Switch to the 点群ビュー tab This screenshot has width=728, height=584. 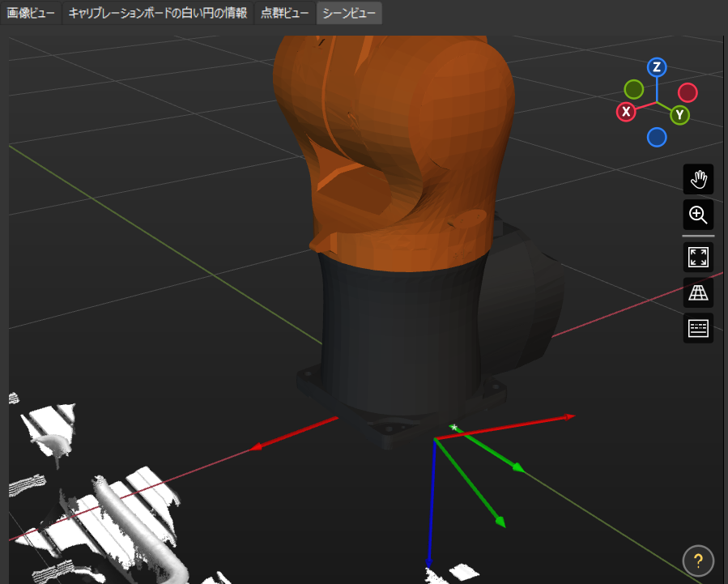tap(284, 13)
